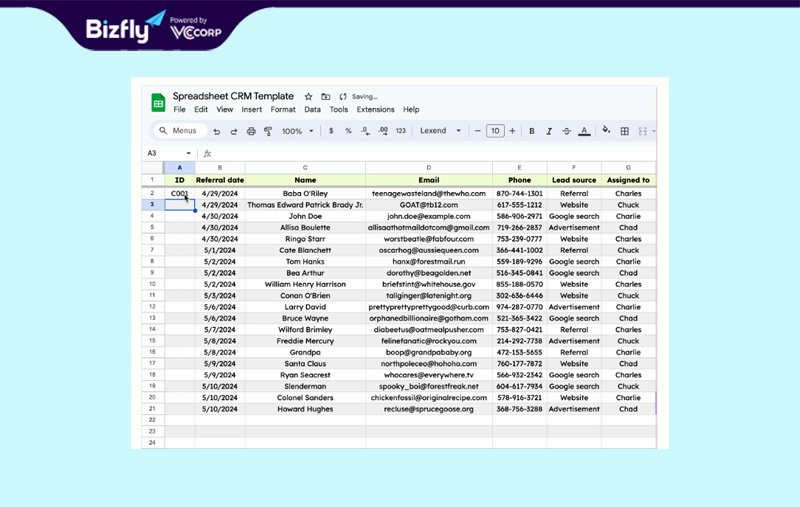Open the Extensions menu

coord(375,110)
